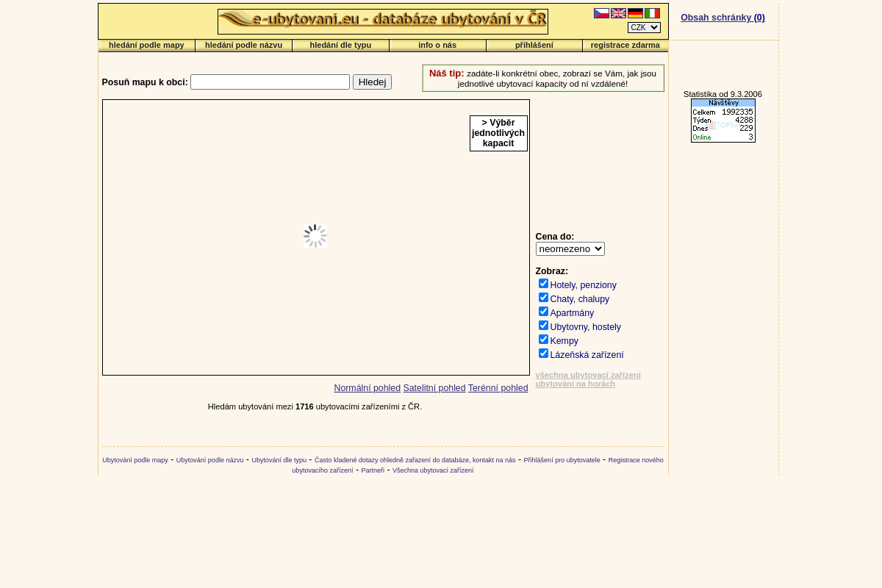Uncheck the Hotely, penziony checkbox
This screenshot has width=882, height=588.
pos(543,284)
